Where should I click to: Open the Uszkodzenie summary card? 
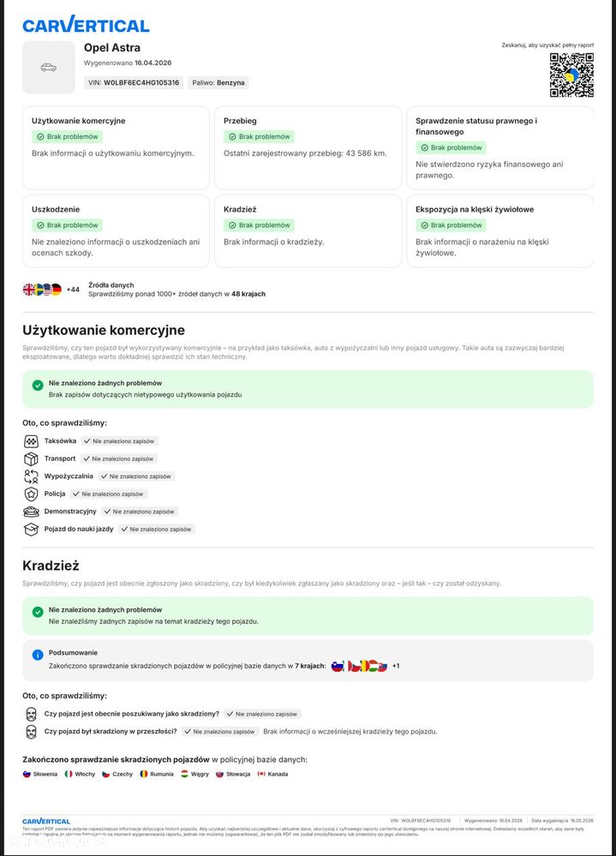click(116, 231)
